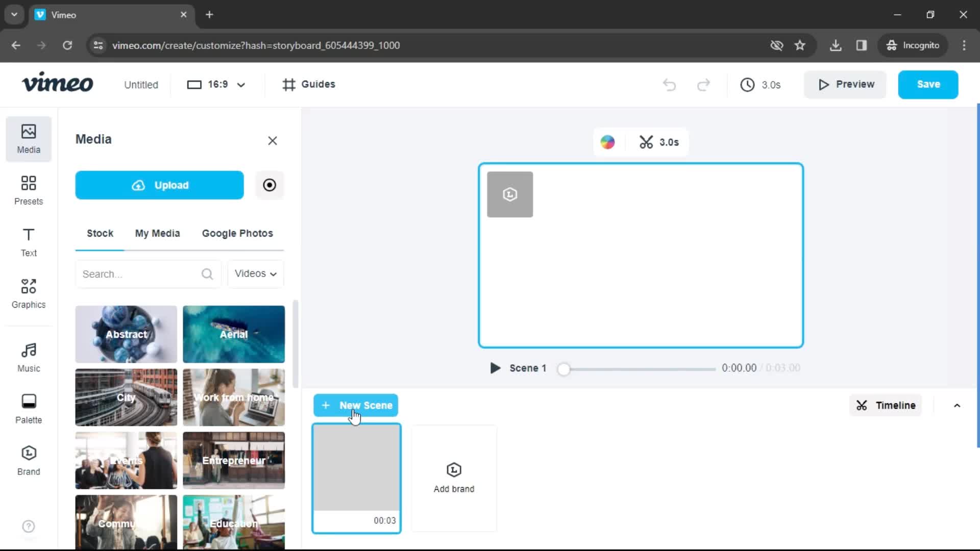
Task: Click the scissors trim 3.0s control
Action: pyautogui.click(x=659, y=142)
